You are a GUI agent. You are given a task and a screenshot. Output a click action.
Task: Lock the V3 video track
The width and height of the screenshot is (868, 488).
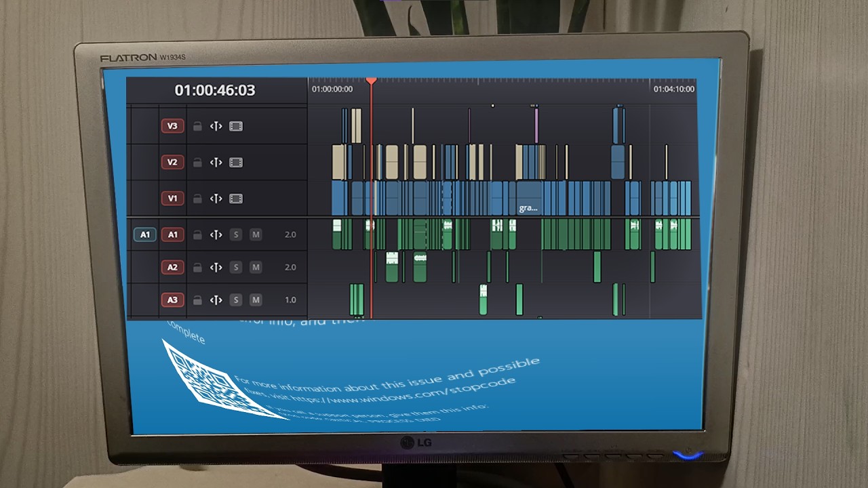pos(197,126)
